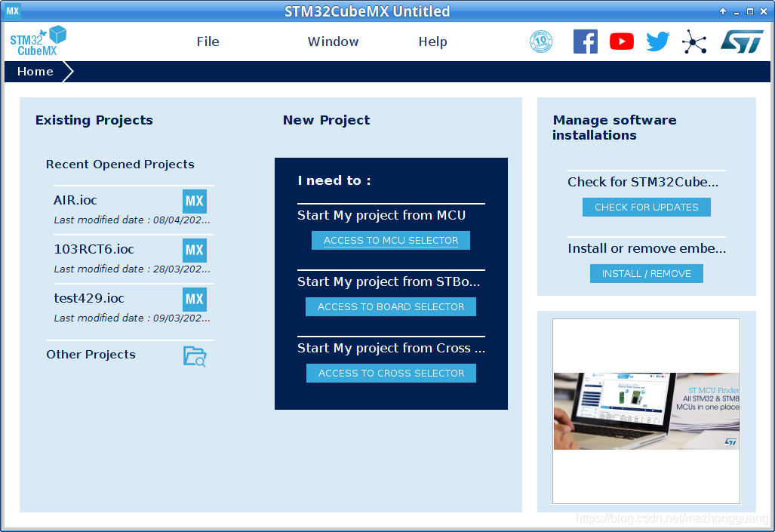Open recent project test429.ioc

(89, 298)
